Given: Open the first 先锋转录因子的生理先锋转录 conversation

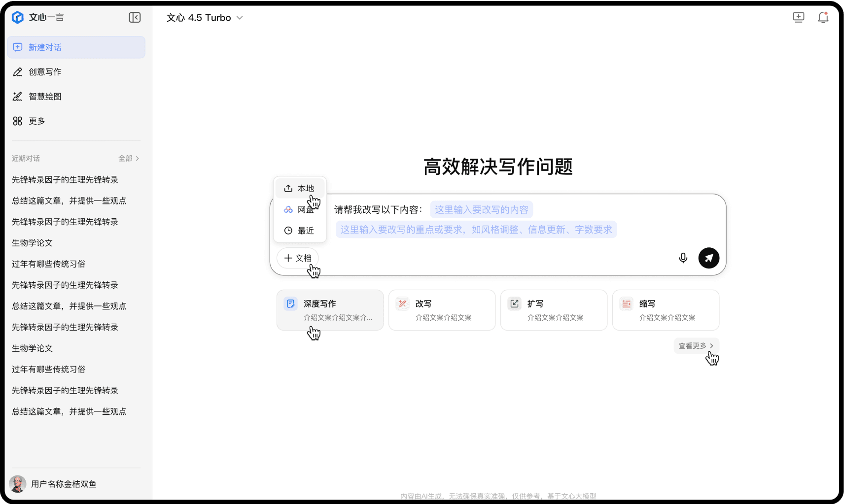Looking at the screenshot, I should [x=65, y=180].
